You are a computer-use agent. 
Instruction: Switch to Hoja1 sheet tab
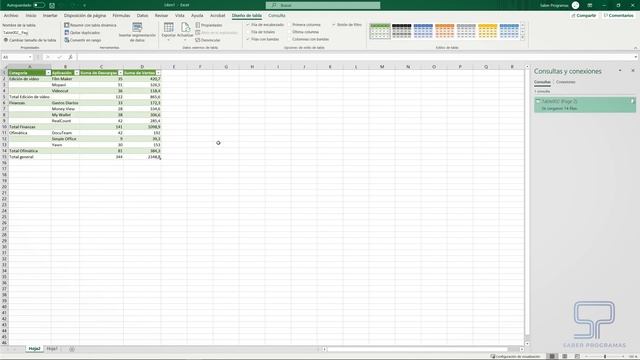[52, 349]
